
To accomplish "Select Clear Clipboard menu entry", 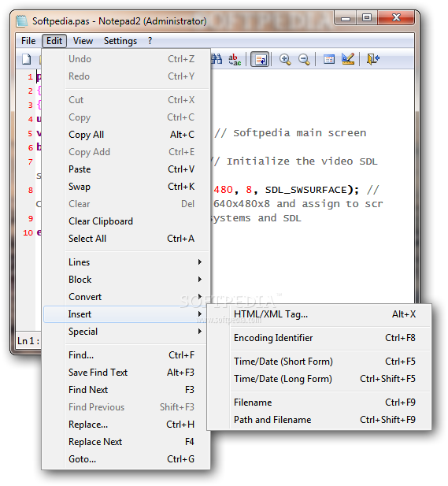I will [127, 221].
